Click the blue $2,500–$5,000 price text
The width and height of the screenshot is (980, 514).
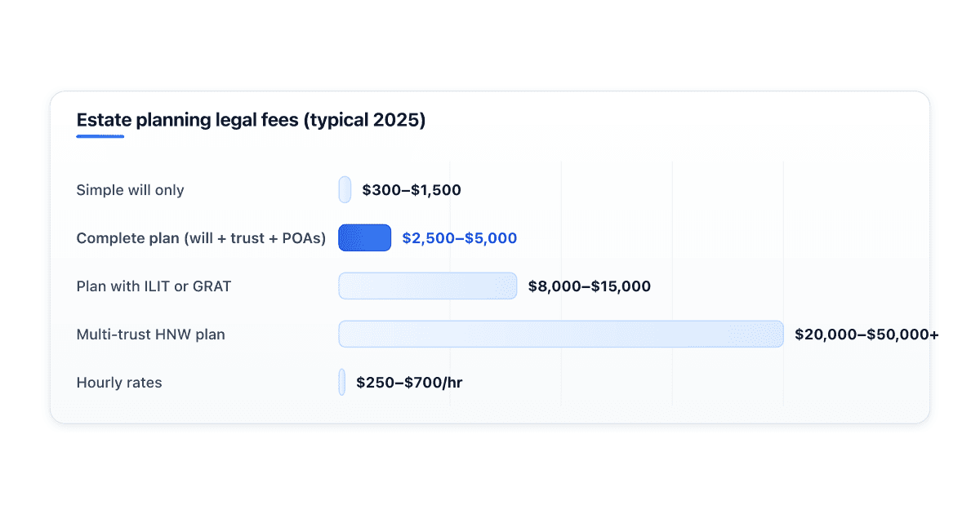460,238
